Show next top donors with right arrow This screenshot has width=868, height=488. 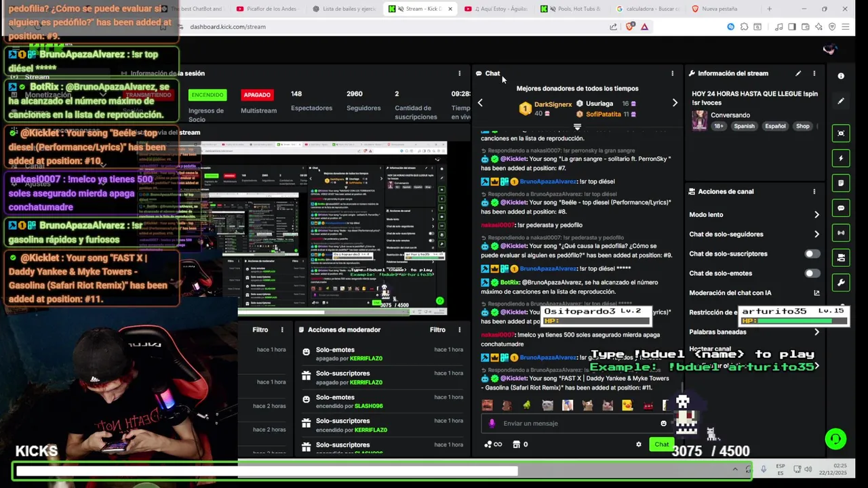(x=675, y=103)
